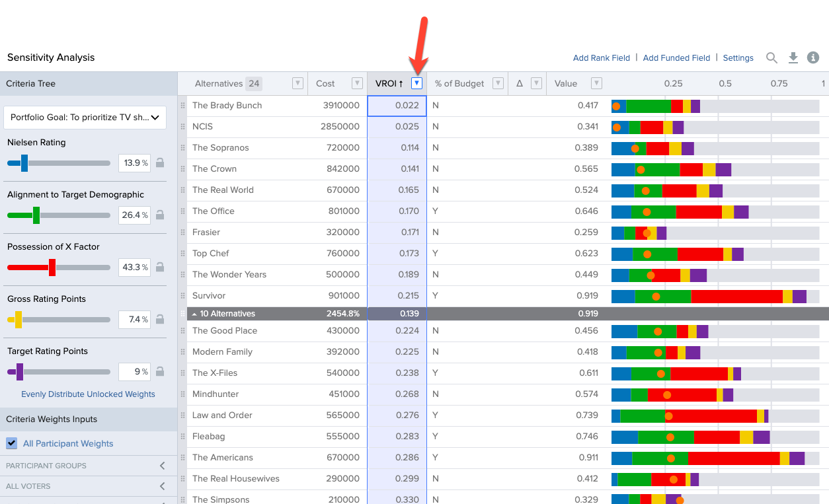The width and height of the screenshot is (829, 504).
Task: Click the drag handle of The Crown row
Action: [x=182, y=169]
